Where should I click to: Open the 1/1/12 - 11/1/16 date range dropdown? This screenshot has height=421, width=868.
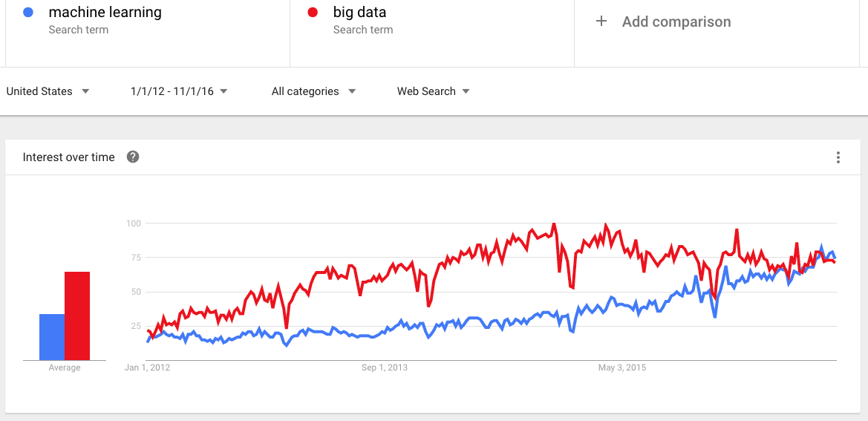tap(180, 91)
